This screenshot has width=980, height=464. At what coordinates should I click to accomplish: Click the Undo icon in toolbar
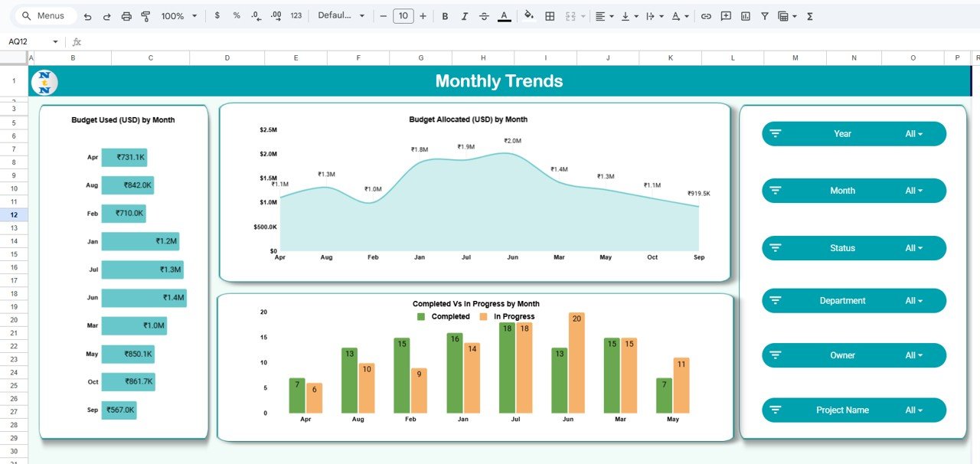pos(87,16)
